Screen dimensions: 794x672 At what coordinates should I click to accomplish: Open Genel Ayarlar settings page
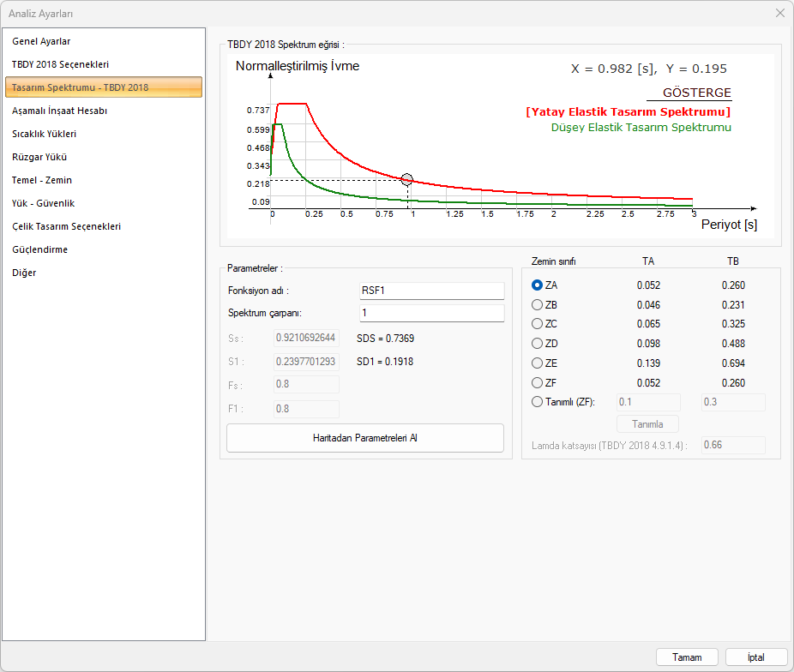41,41
